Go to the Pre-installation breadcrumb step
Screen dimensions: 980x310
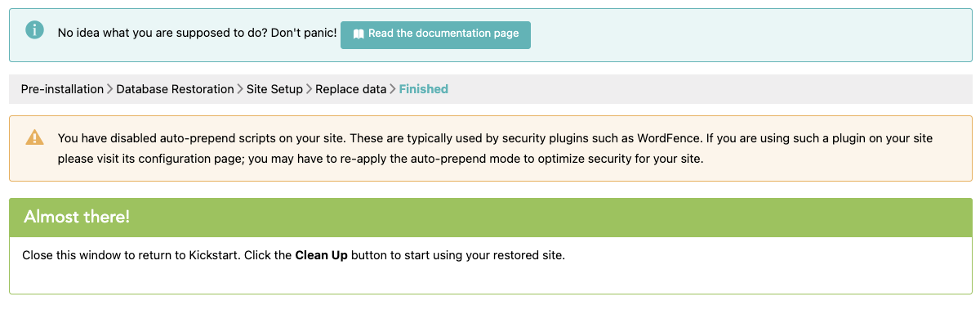point(62,89)
